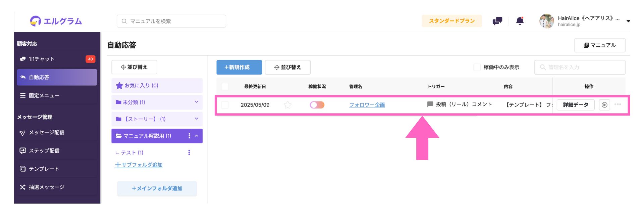Viewport: 644px width, 215px height.
Task: Open options dots for テスト subfolder
Action: tap(189, 153)
